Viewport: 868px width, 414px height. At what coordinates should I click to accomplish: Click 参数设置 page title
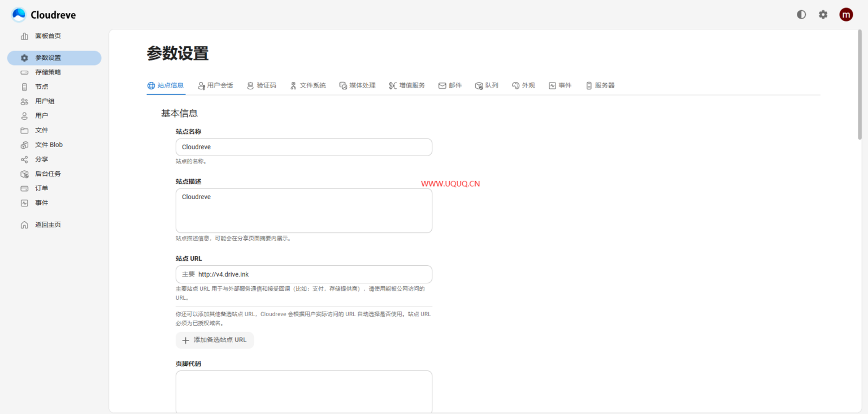coord(177,53)
